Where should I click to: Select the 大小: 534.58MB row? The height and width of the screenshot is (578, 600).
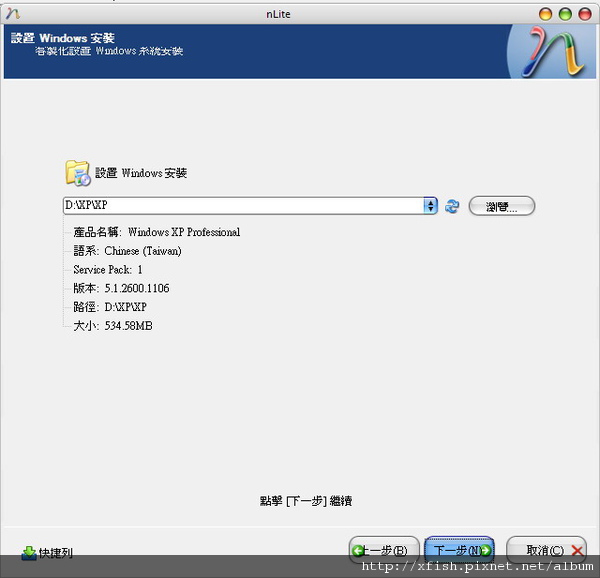click(112, 326)
